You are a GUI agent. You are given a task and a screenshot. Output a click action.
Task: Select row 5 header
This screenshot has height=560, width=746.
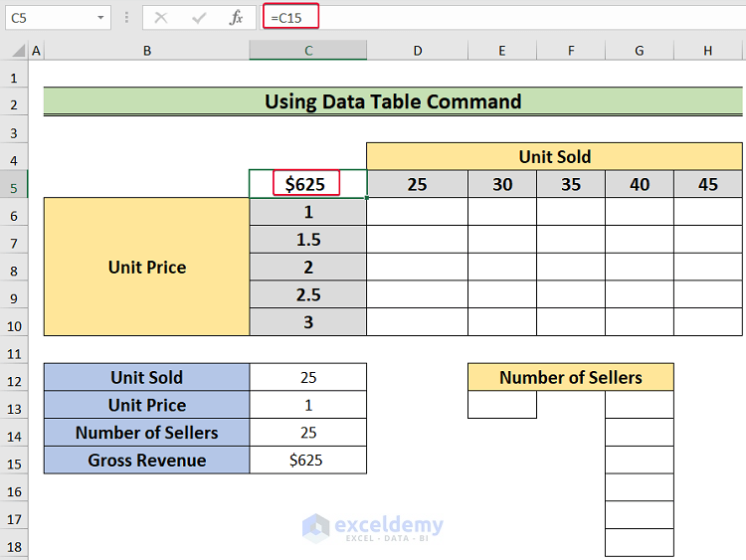click(x=14, y=184)
